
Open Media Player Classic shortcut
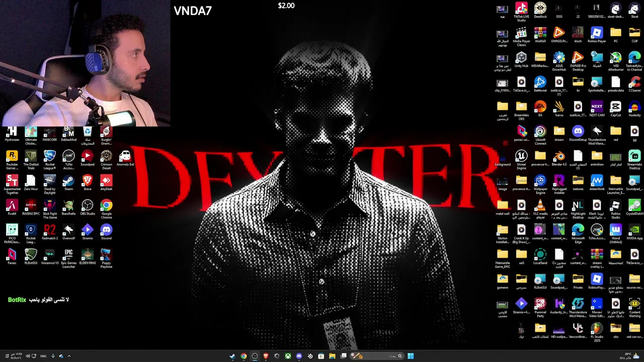pos(521,37)
